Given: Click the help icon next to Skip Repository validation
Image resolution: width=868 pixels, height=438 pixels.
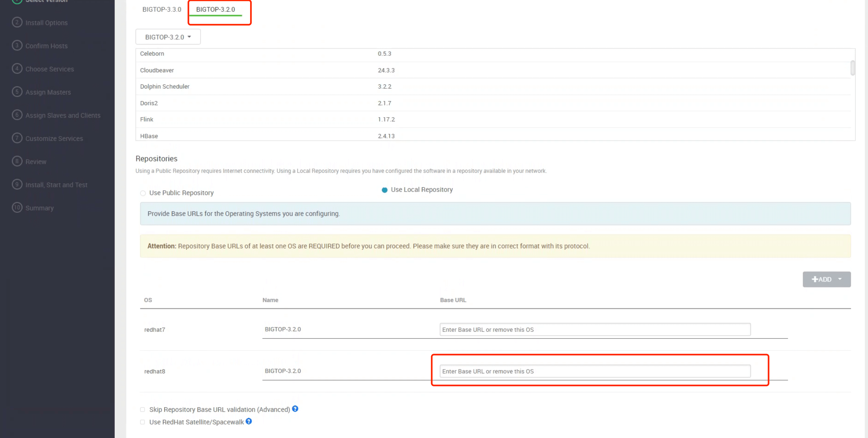Looking at the screenshot, I should coord(295,409).
